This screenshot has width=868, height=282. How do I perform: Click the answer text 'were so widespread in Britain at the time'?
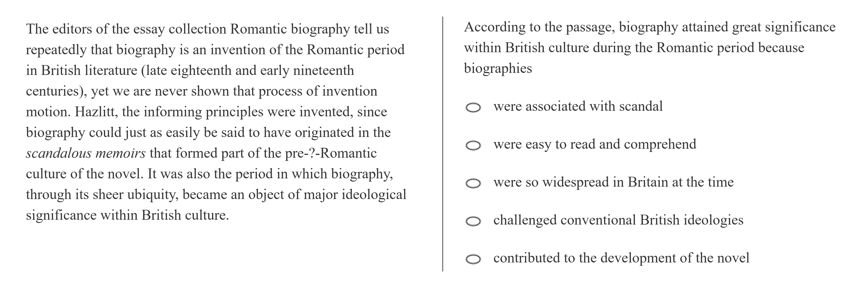pyautogui.click(x=613, y=182)
